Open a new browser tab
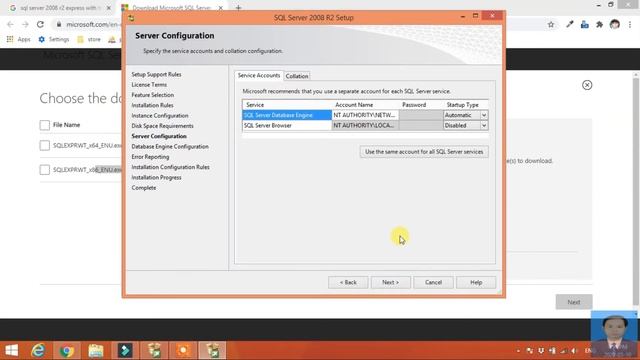Screen dimensions: 640x360 (238, 7)
